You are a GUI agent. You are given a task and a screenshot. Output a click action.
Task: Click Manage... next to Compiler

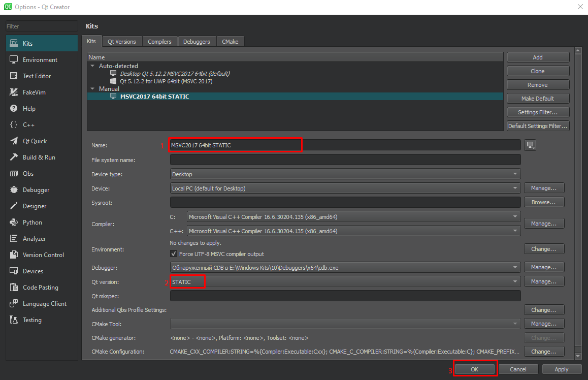pos(544,224)
